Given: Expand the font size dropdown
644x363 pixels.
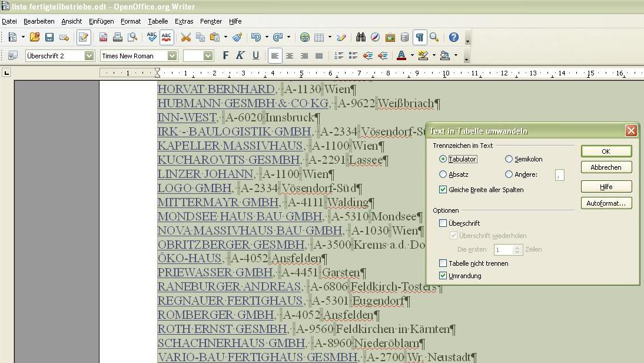Looking at the screenshot, I should coord(208,55).
